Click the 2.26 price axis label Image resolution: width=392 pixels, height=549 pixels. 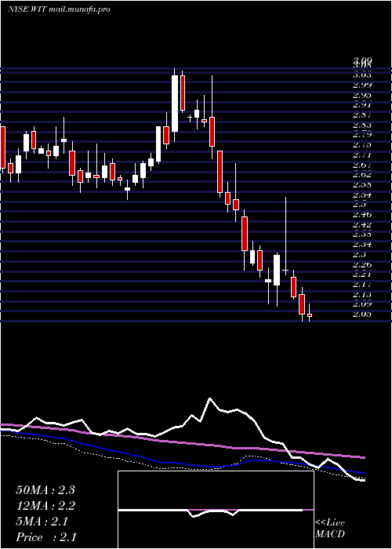coord(362,264)
